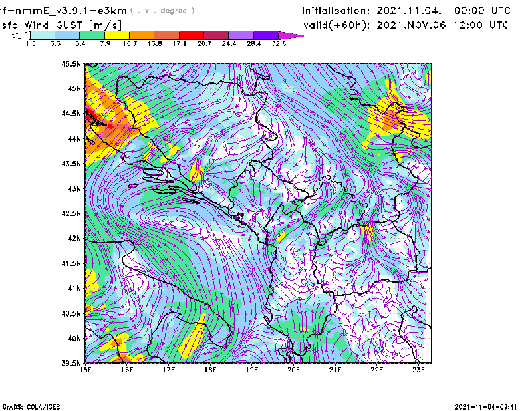Click the latitude label "43N"
Image resolution: width=532 pixels, height=411 pixels.
point(74,188)
